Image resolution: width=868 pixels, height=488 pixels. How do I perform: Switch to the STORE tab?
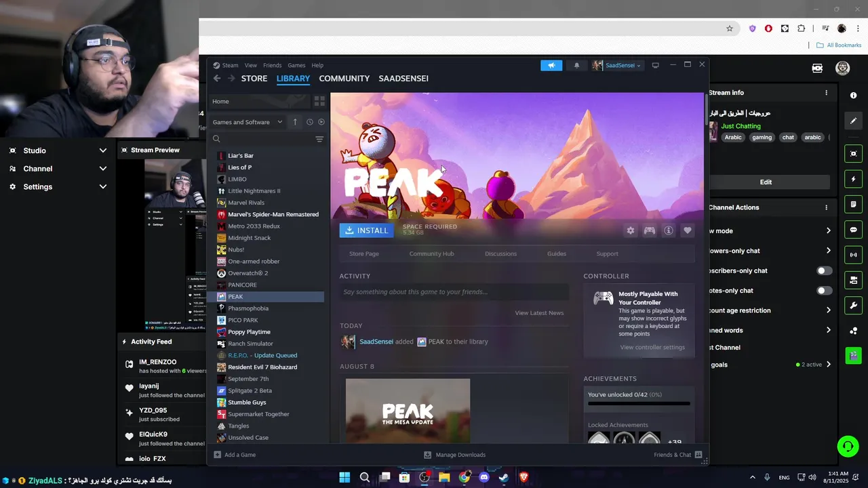pos(254,79)
